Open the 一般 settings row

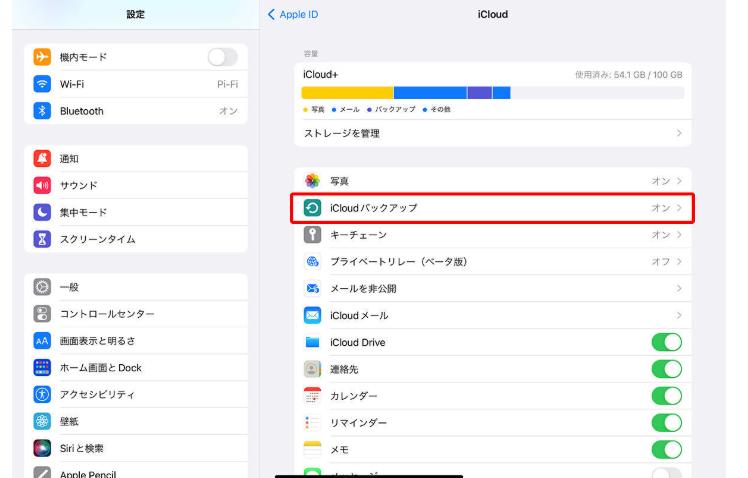(136, 287)
